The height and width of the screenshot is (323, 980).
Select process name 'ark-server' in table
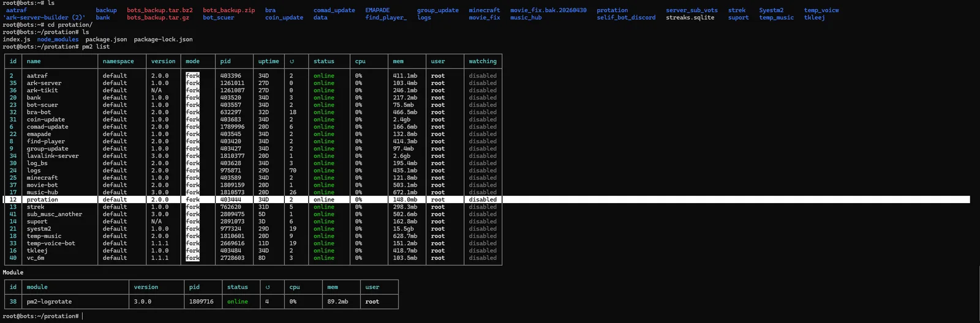click(44, 83)
